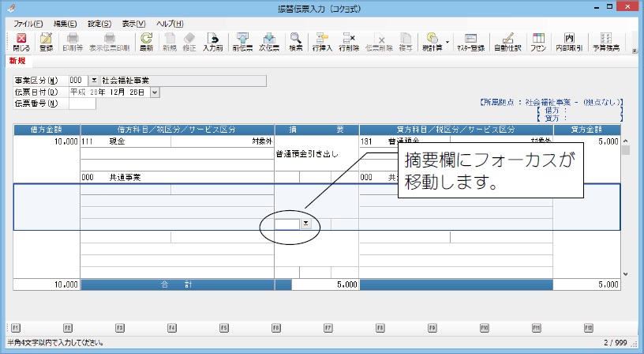Expand the 摘要 field dropdown arrow
Viewport: 644px width, 354px height.
tap(305, 224)
